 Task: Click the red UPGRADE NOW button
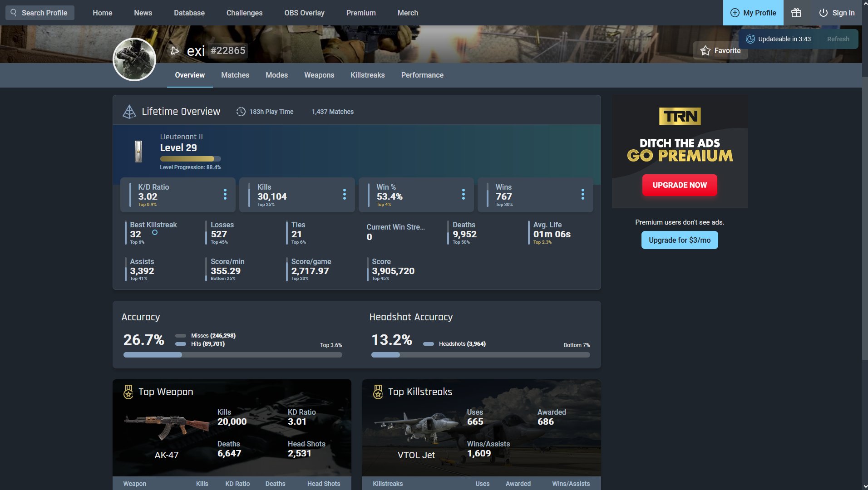pyautogui.click(x=680, y=185)
